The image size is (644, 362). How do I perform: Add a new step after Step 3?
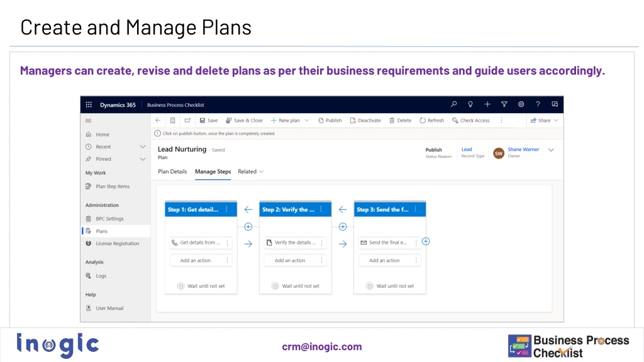pos(426,241)
